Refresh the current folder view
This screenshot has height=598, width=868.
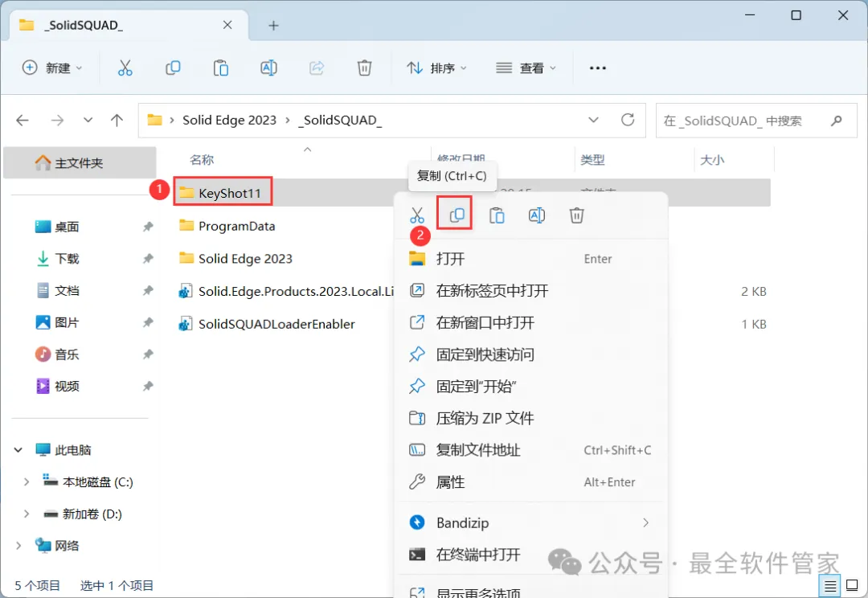pyautogui.click(x=628, y=120)
